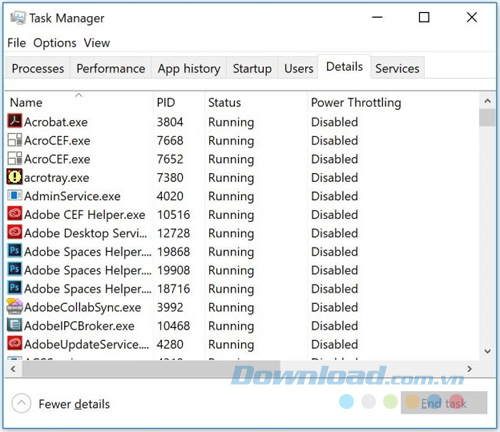Click the vertical scrollbar thumb
Image resolution: width=500 pixels, height=432 pixels.
click(487, 117)
